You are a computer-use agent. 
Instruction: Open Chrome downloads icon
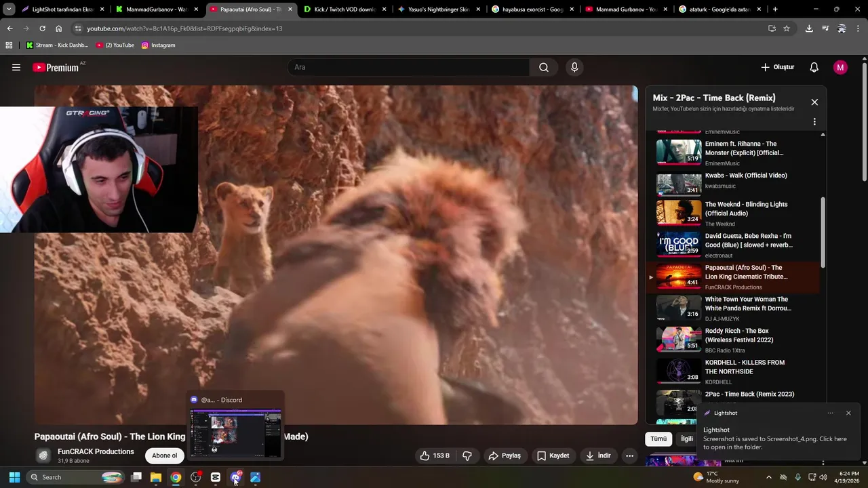point(809,28)
